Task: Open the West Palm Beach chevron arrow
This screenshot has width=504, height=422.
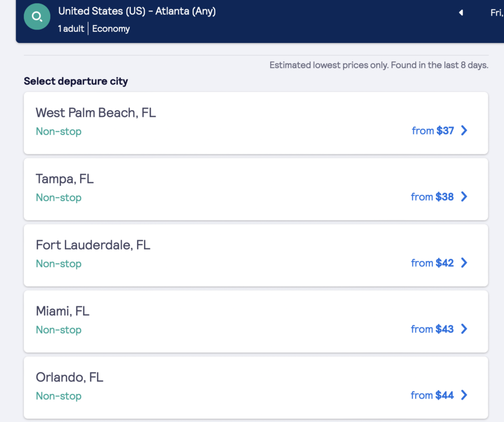Action: click(x=463, y=130)
